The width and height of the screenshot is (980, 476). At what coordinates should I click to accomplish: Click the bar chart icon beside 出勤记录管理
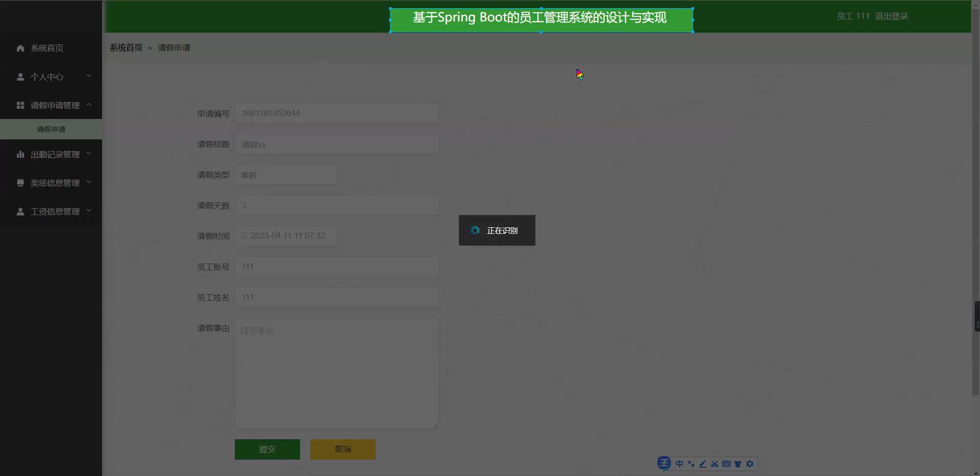(20, 154)
